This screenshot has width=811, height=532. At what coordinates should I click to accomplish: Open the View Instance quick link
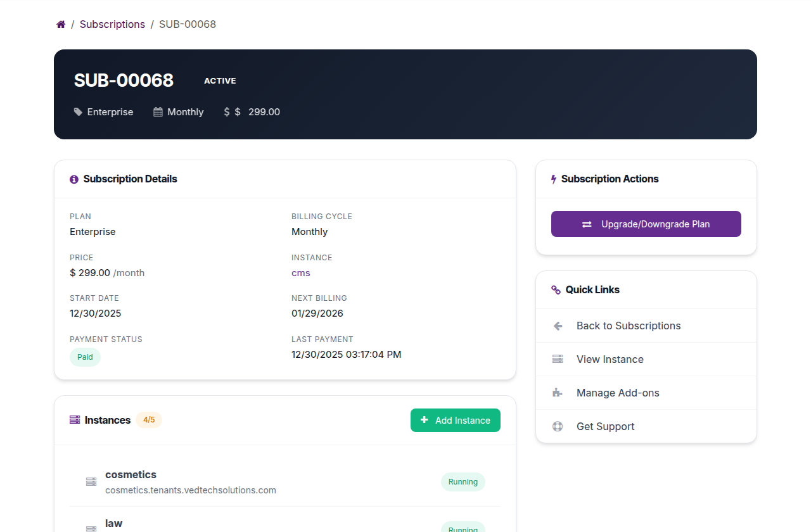click(646, 359)
